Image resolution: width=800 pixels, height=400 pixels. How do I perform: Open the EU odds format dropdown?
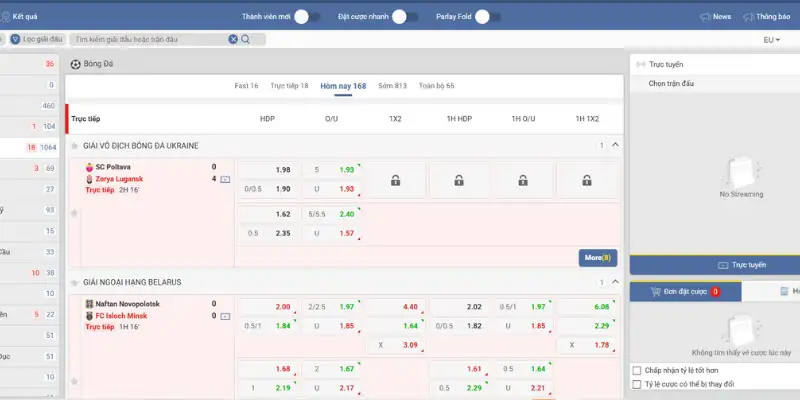pyautogui.click(x=771, y=40)
